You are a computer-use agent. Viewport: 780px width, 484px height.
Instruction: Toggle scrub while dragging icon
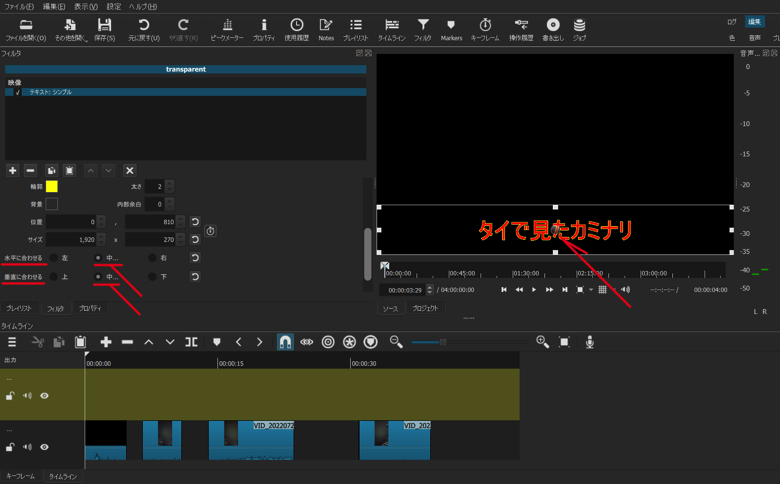306,342
